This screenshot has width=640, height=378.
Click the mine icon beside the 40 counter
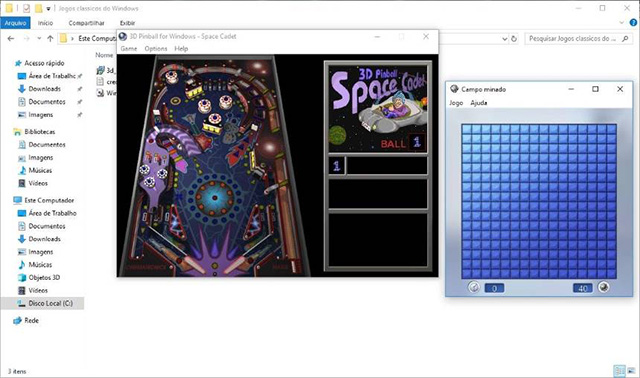tap(603, 287)
